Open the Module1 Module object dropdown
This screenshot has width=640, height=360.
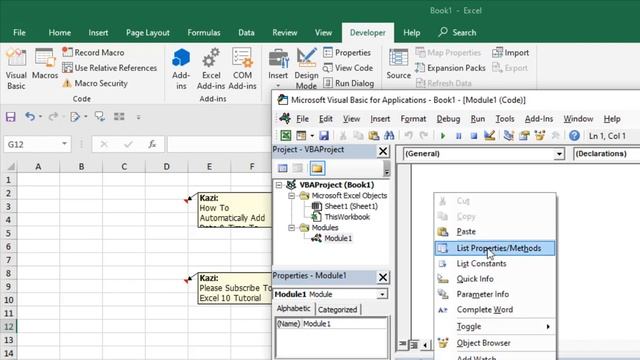pos(382,294)
